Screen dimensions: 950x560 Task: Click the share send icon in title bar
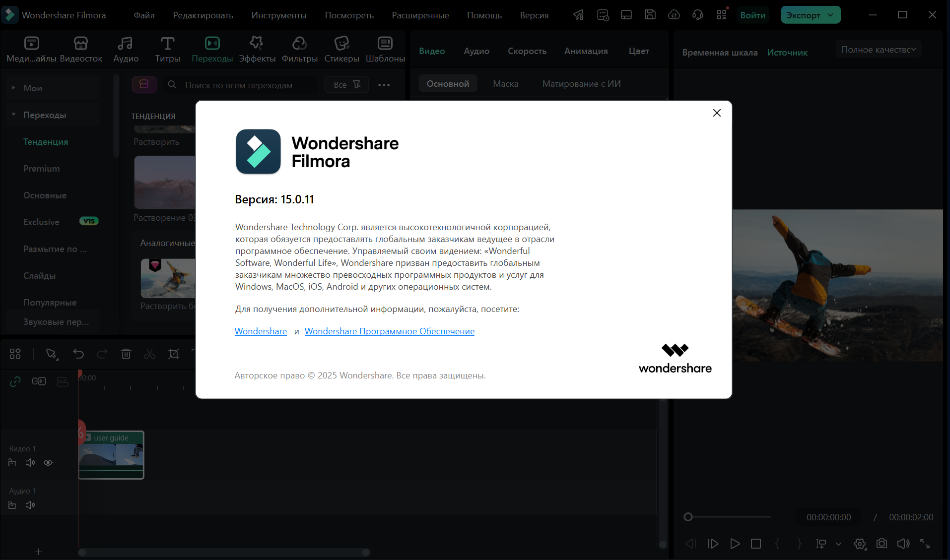[579, 15]
